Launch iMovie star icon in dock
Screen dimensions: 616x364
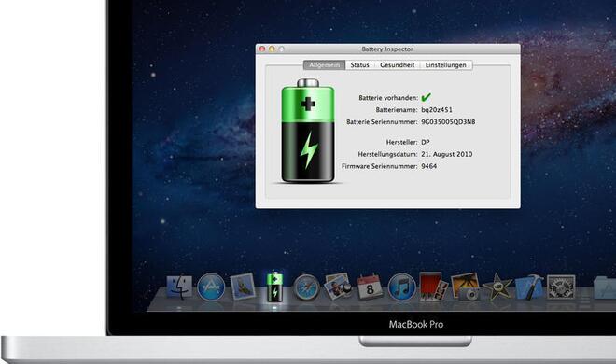tap(497, 287)
